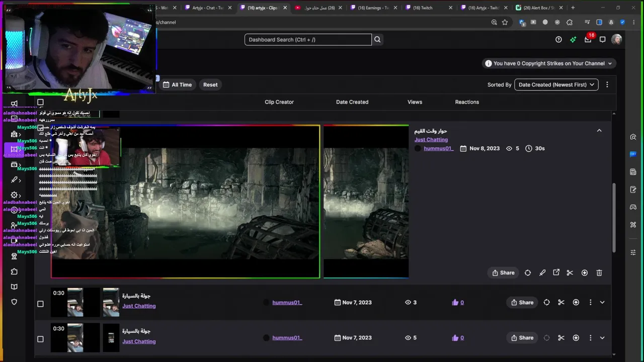Click the clips list vertical scrollbar
The image size is (644, 362).
613,218
